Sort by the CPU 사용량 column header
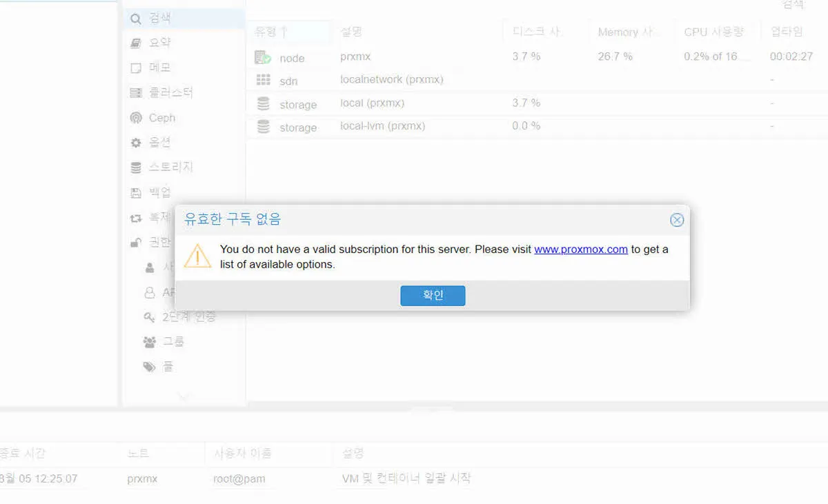 [x=718, y=32]
